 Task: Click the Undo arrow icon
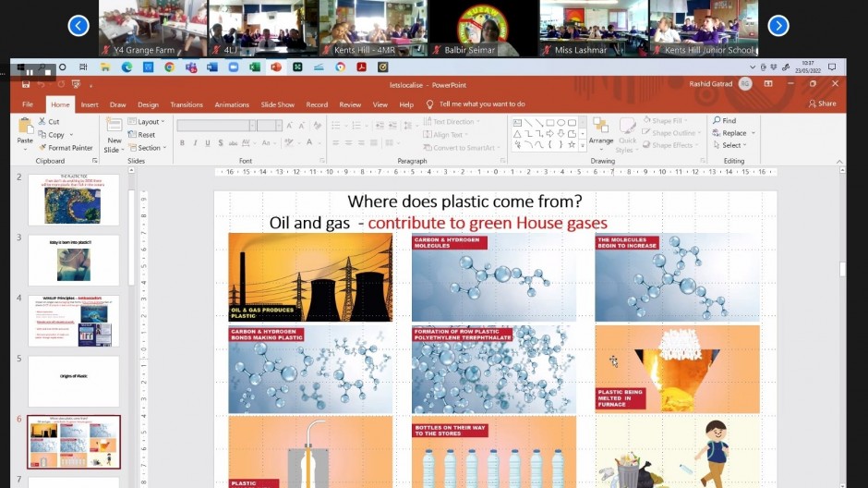pos(41,84)
